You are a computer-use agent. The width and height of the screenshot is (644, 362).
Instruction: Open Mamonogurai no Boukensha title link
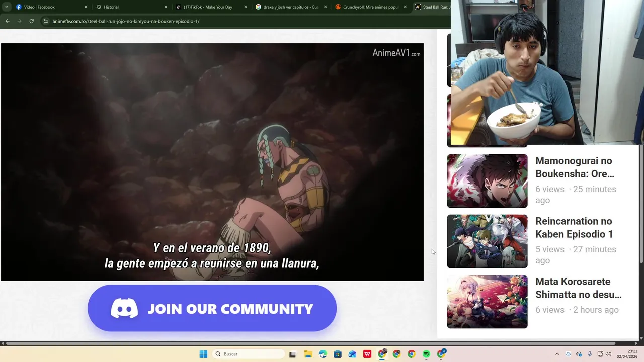coord(575,167)
